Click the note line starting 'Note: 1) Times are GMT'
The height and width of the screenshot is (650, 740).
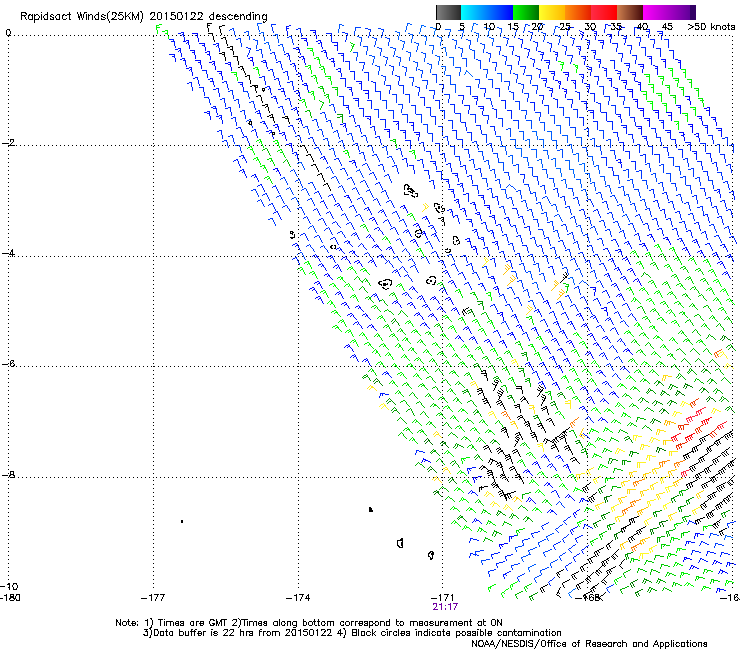coord(309,623)
